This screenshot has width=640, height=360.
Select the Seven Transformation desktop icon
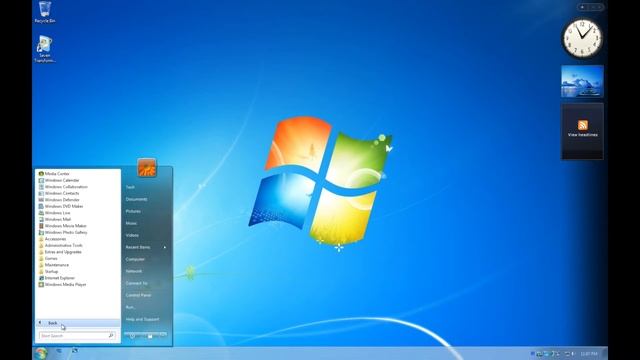(44, 49)
